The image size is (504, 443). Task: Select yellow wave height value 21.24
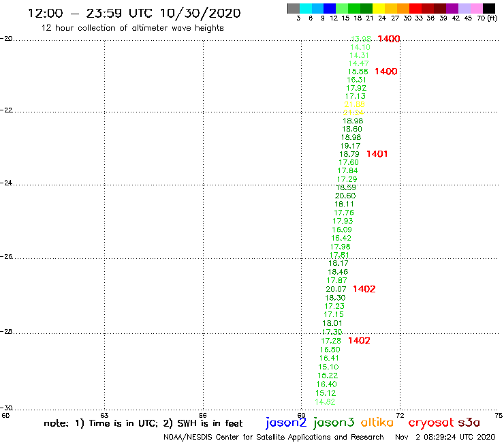[x=353, y=112]
